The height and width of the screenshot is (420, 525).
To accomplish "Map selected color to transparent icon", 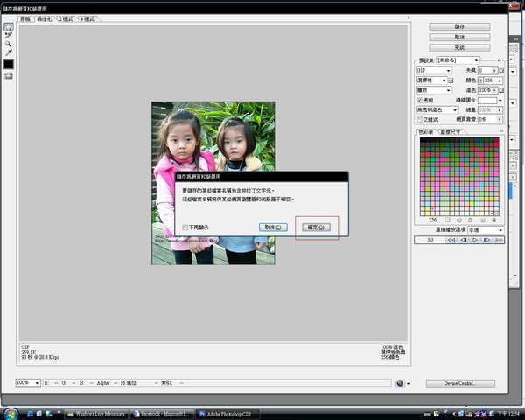I will 448,220.
